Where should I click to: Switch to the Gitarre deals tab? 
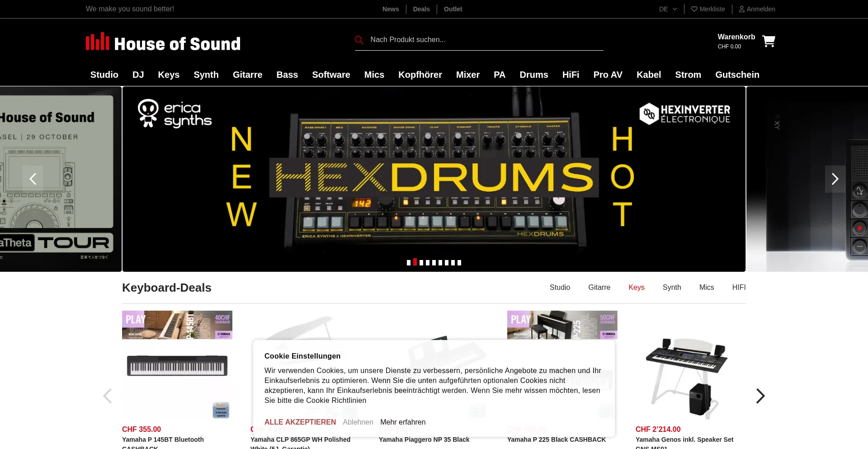coord(599,287)
